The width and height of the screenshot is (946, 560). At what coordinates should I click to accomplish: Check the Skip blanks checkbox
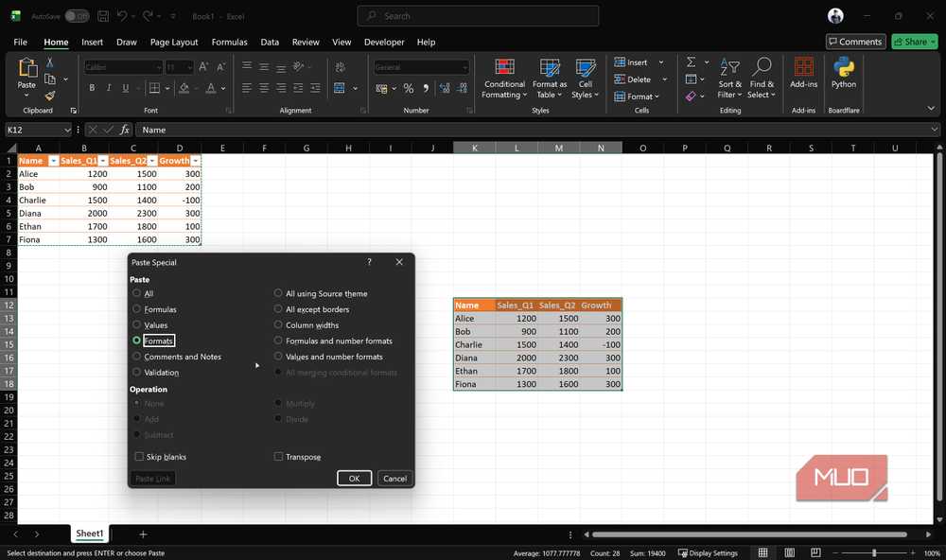pyautogui.click(x=139, y=457)
